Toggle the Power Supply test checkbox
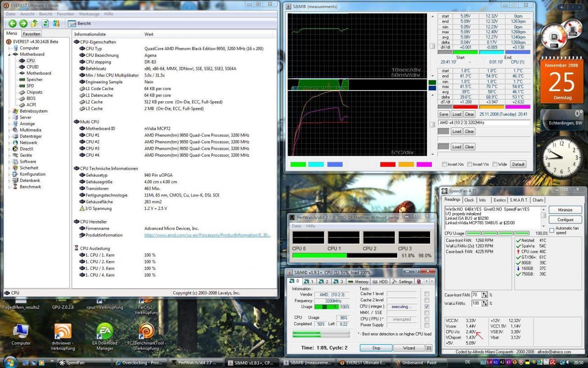The width and height of the screenshot is (588, 368). click(426, 325)
